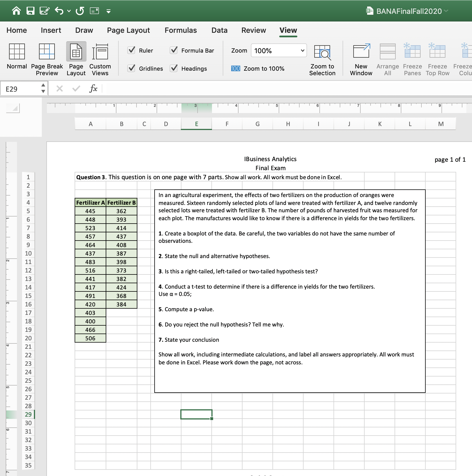Disable the Gridlines checkbox
The image size is (472, 476).
(131, 68)
